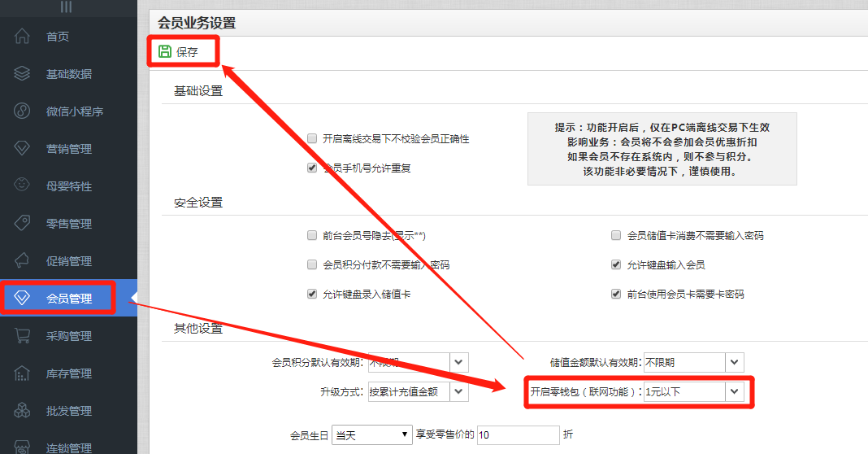The height and width of the screenshot is (454, 868).
Task: Enable 会员储值卡消费不需要输入密码
Action: pyautogui.click(x=615, y=235)
